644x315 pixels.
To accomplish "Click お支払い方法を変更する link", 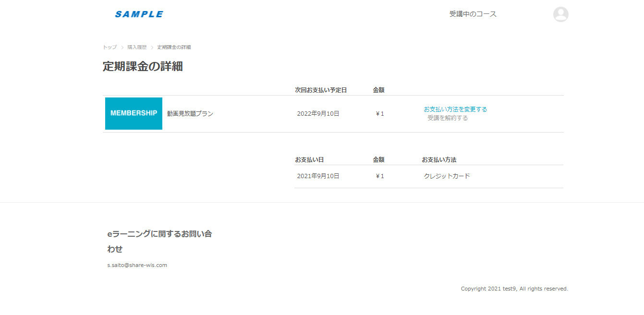I will coord(455,109).
